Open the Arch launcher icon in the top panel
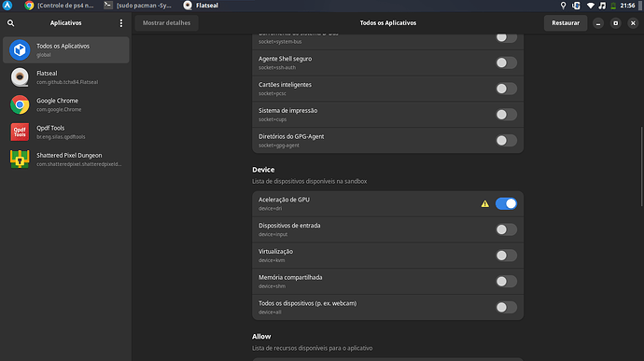 tap(7, 6)
